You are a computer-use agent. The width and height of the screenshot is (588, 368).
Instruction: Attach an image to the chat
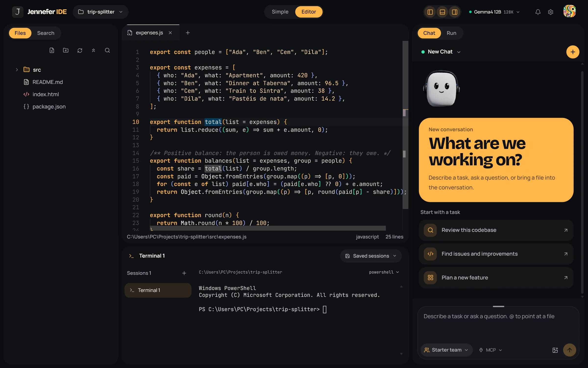point(555,350)
